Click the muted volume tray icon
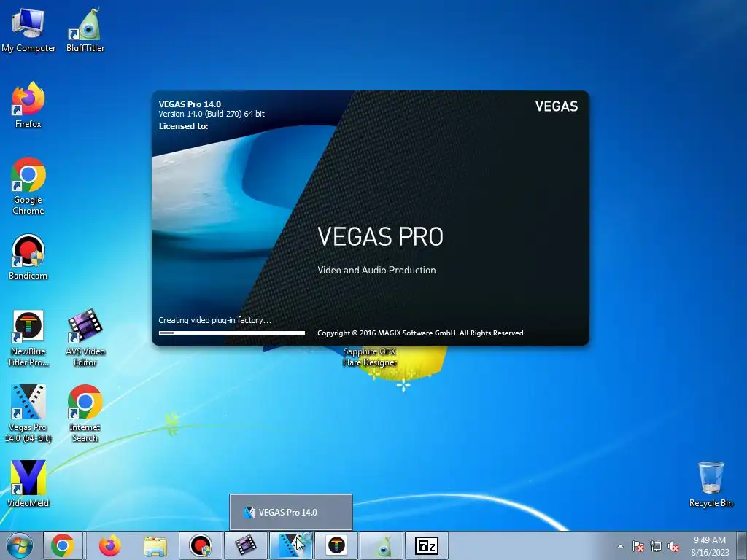The width and height of the screenshot is (747, 560). click(x=673, y=546)
